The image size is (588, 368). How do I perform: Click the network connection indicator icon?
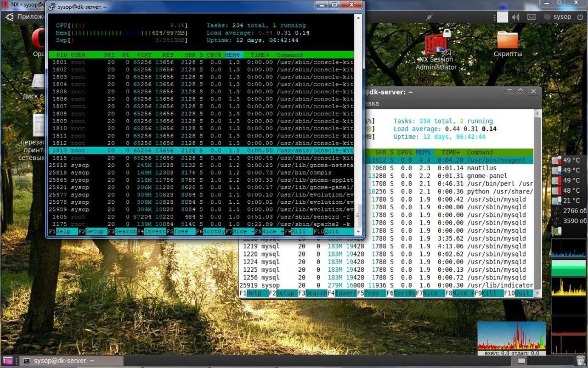click(x=429, y=17)
